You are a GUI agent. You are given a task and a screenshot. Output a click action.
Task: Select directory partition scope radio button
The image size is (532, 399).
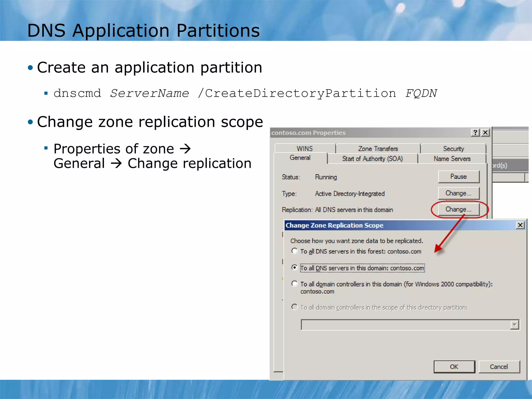[295, 307]
